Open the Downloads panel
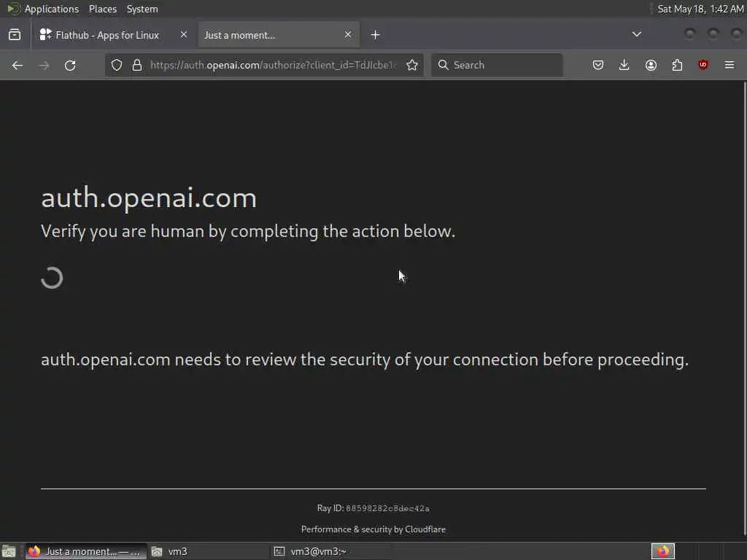This screenshot has height=560, width=747. (x=624, y=65)
